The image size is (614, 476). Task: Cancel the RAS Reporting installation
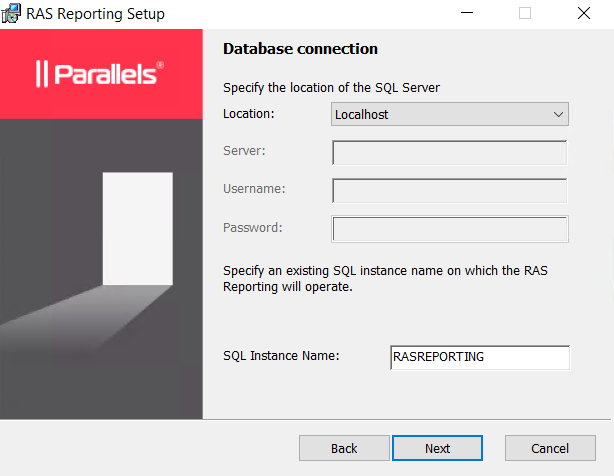[550, 448]
